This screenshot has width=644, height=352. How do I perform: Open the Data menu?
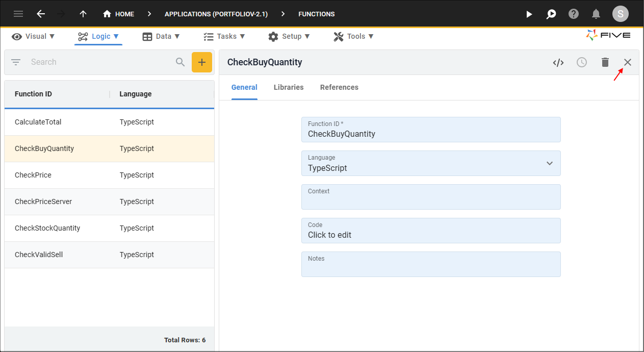(161, 36)
